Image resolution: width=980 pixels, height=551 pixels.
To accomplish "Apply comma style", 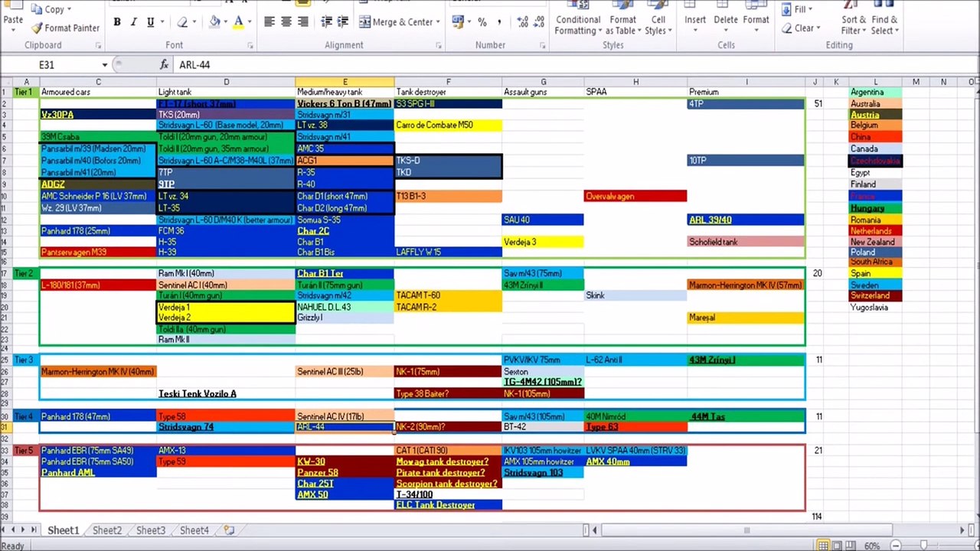I will [x=499, y=22].
